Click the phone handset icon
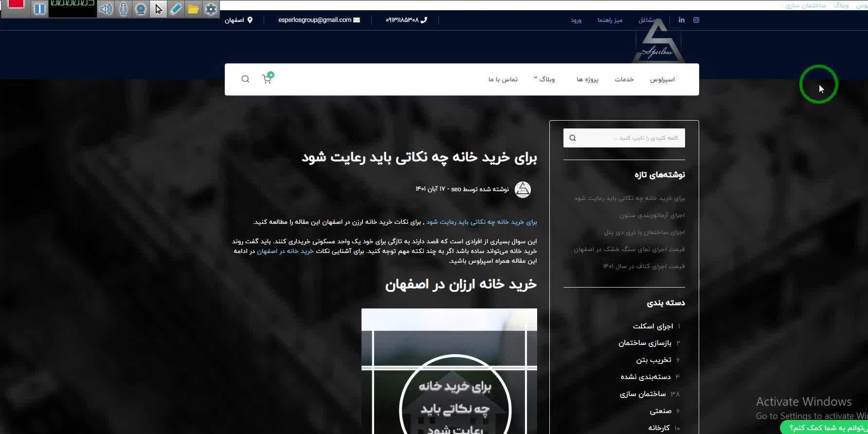The height and width of the screenshot is (434, 868). pyautogui.click(x=424, y=20)
